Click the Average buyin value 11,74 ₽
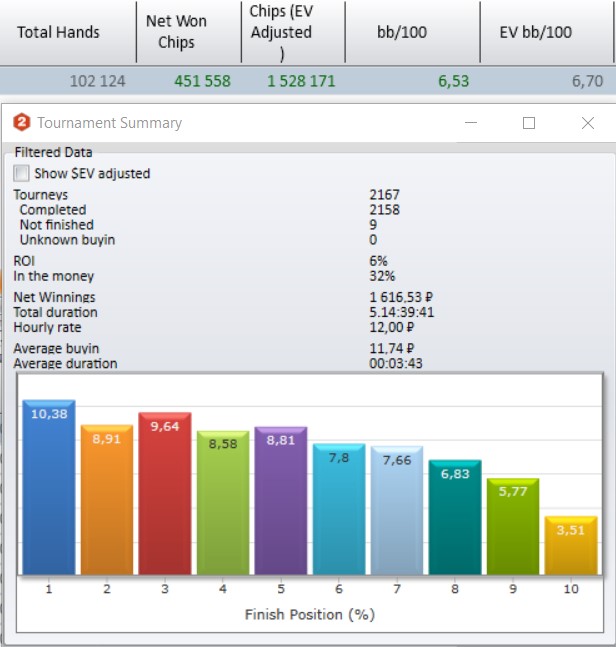The height and width of the screenshot is (647, 616). point(392,348)
